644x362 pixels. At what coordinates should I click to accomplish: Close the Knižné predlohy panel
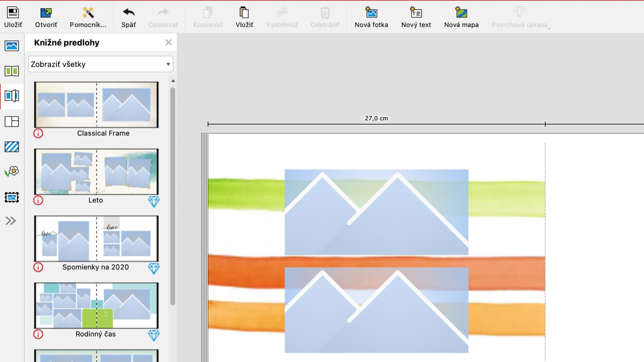(169, 42)
